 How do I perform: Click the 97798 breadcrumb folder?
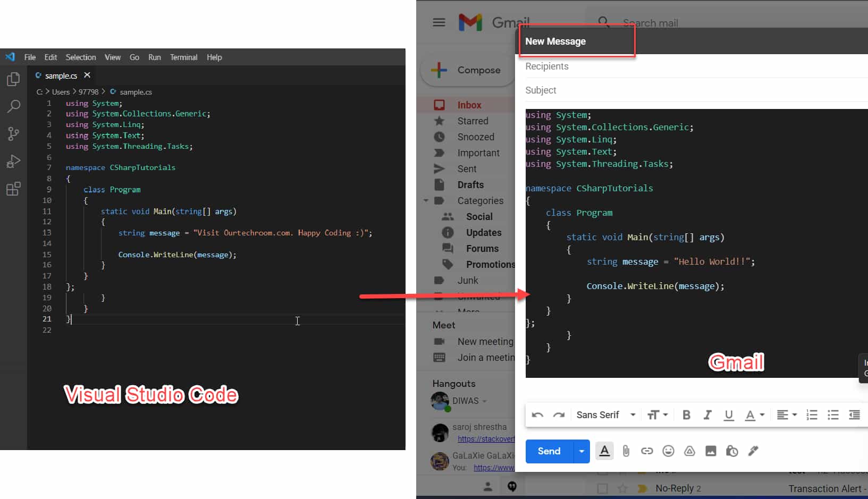pyautogui.click(x=89, y=92)
